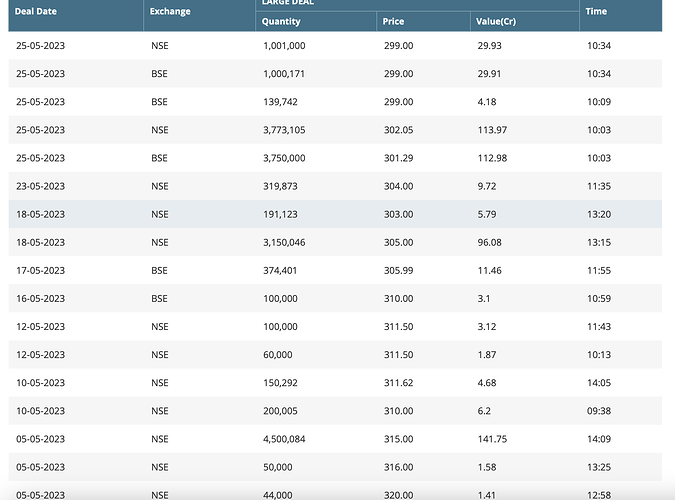The height and width of the screenshot is (500, 675).
Task: Click the quantity value 3,773,105
Action: click(284, 130)
